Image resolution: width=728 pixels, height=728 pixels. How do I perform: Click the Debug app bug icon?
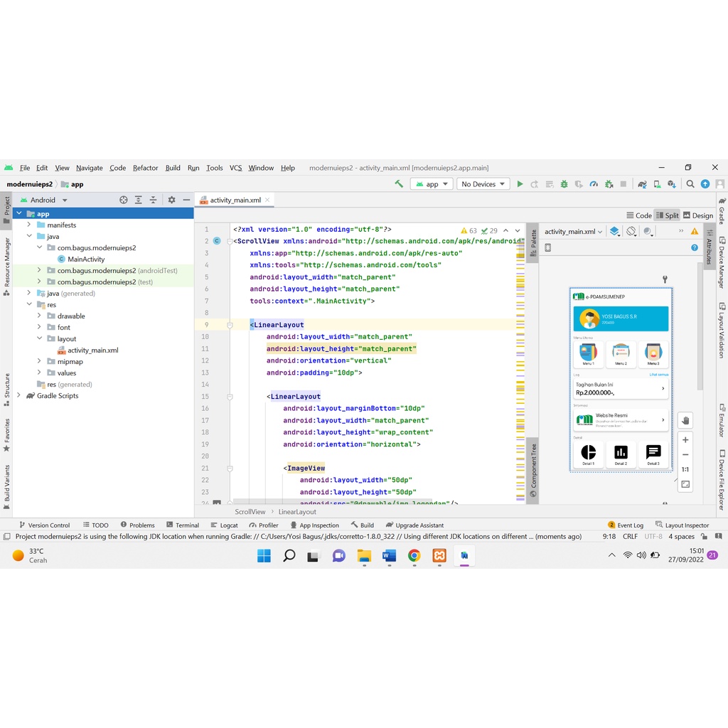click(564, 184)
